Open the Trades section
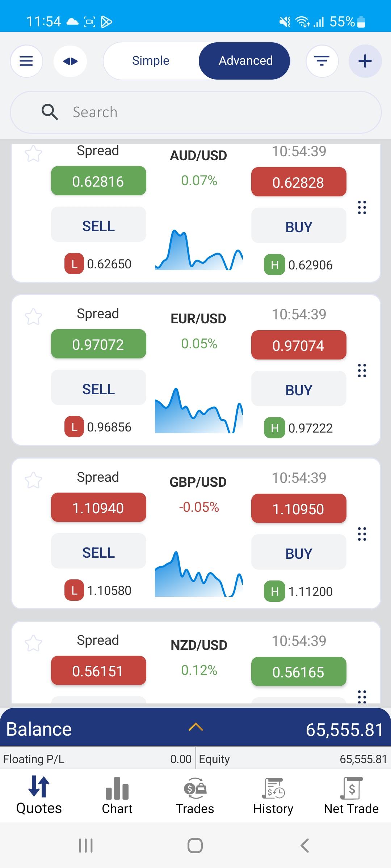391x868 pixels. pos(195,796)
